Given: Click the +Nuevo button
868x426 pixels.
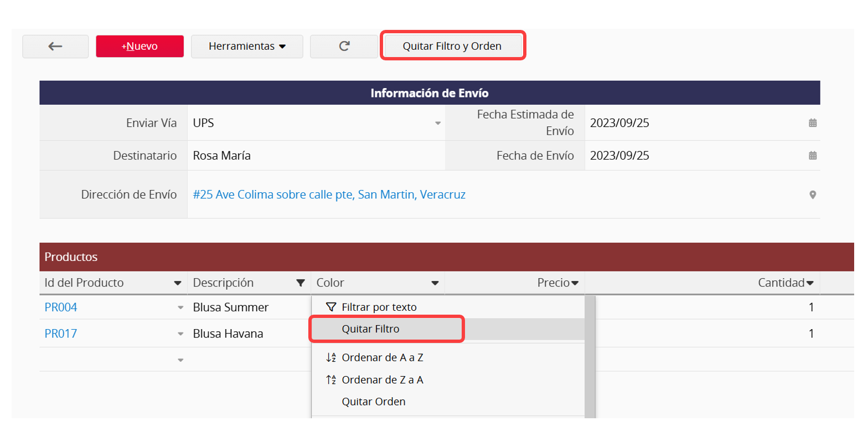Looking at the screenshot, I should [x=139, y=47].
